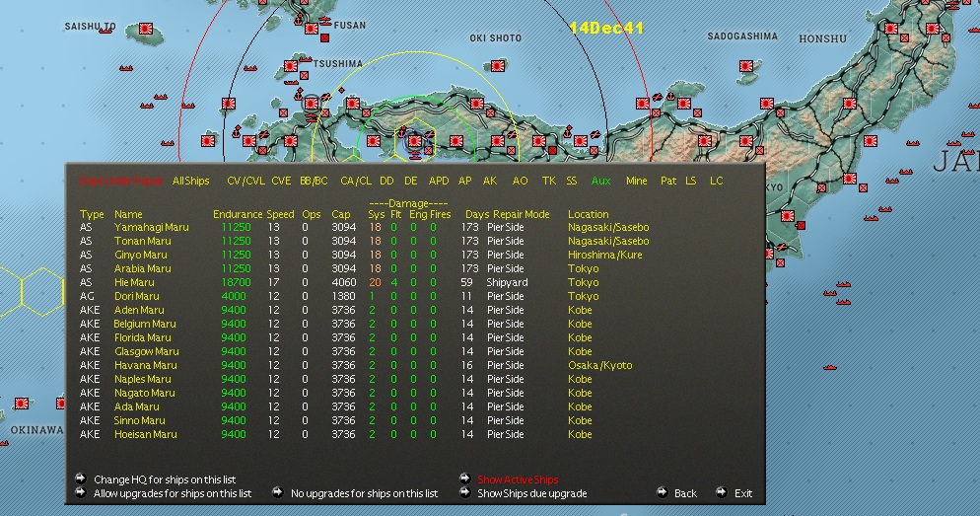Viewport: 980px width, 516px height.
Task: Select the Saishu To base flag on map
Action: click(146, 29)
